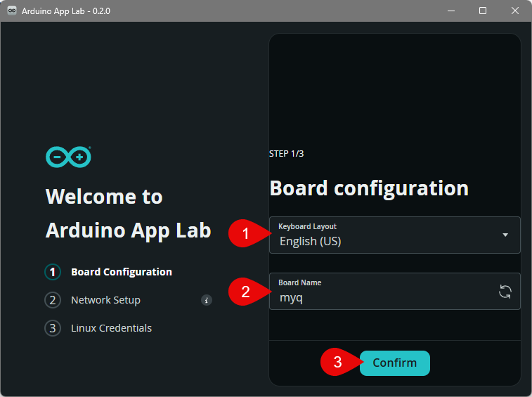
Task: Click red annotation marker number 3
Action: [x=337, y=363]
